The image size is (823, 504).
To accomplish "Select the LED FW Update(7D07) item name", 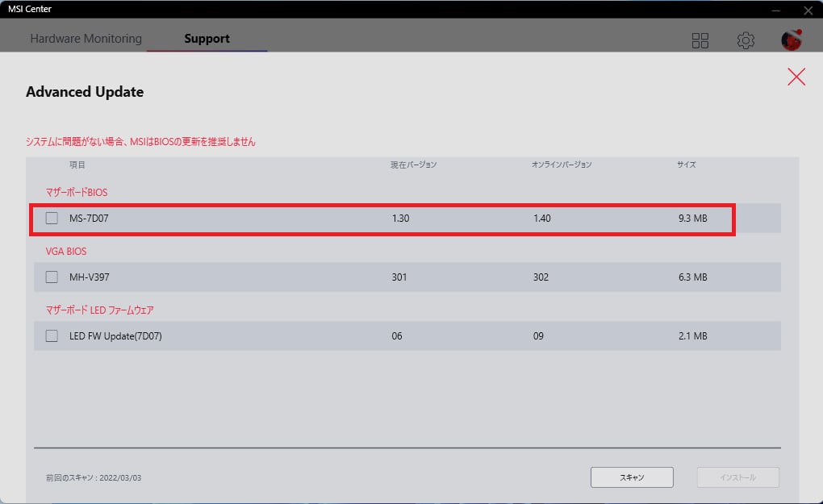I will (115, 335).
